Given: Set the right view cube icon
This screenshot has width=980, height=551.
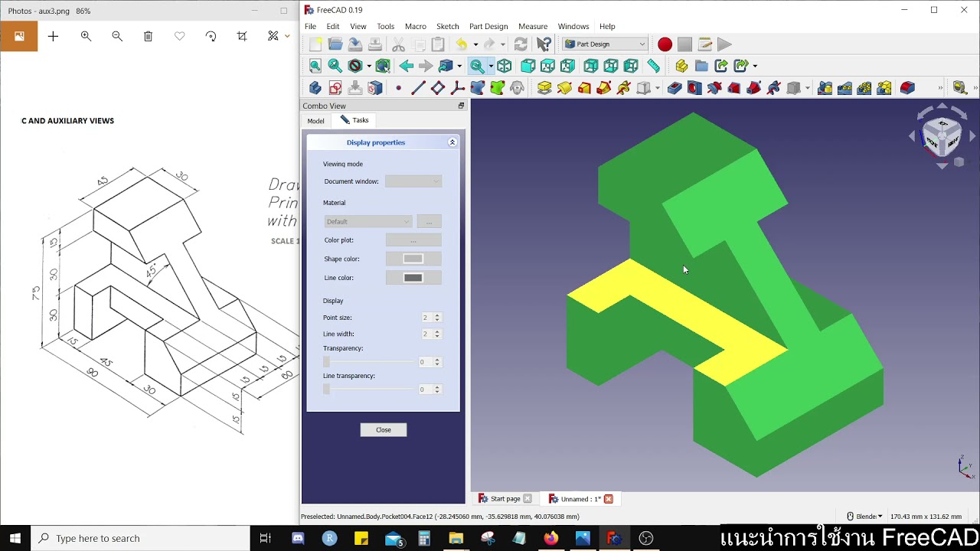Looking at the screenshot, I should (567, 66).
